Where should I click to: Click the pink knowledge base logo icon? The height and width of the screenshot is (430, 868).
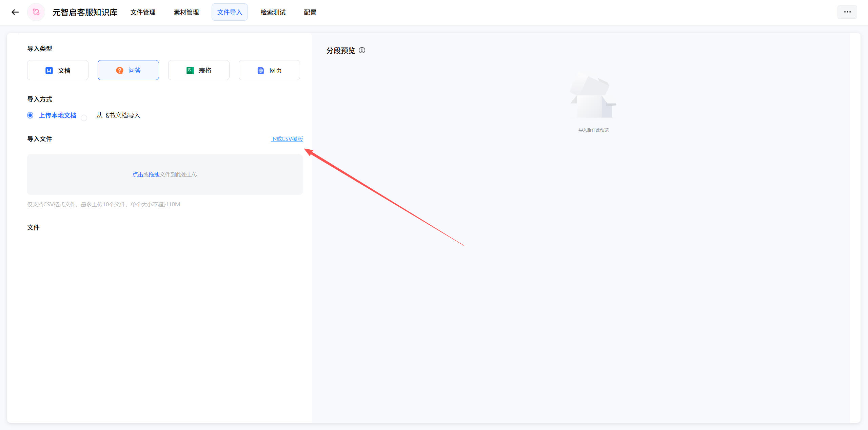click(x=36, y=12)
